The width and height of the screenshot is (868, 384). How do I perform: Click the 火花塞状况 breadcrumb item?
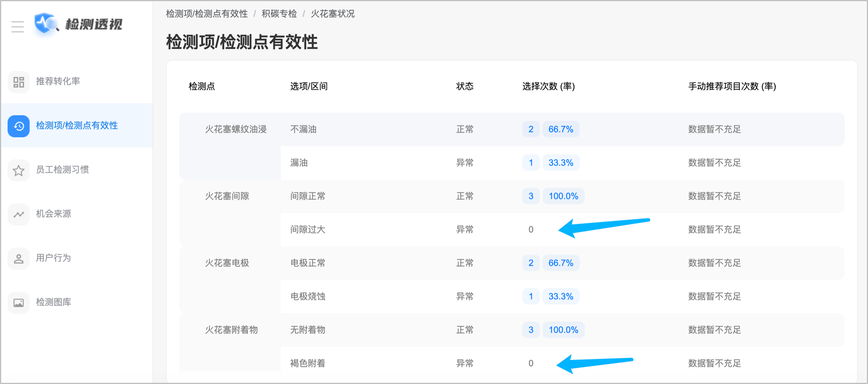(x=332, y=14)
